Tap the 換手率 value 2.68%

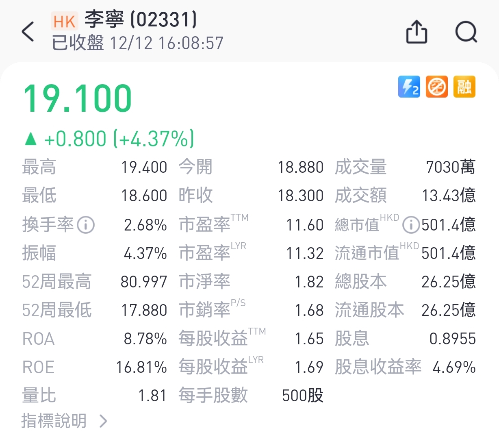(x=145, y=225)
